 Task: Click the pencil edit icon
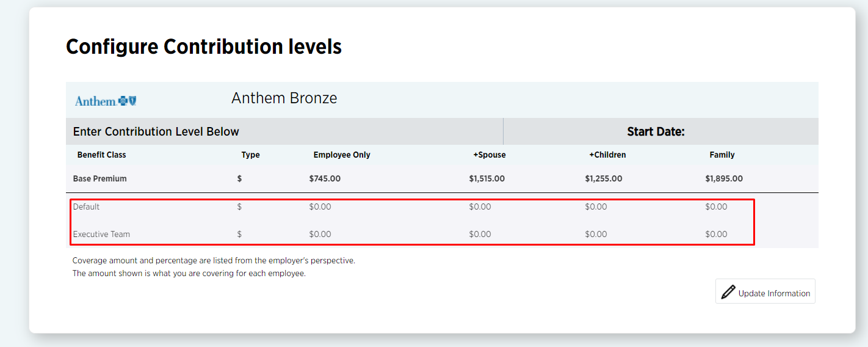[x=728, y=292]
